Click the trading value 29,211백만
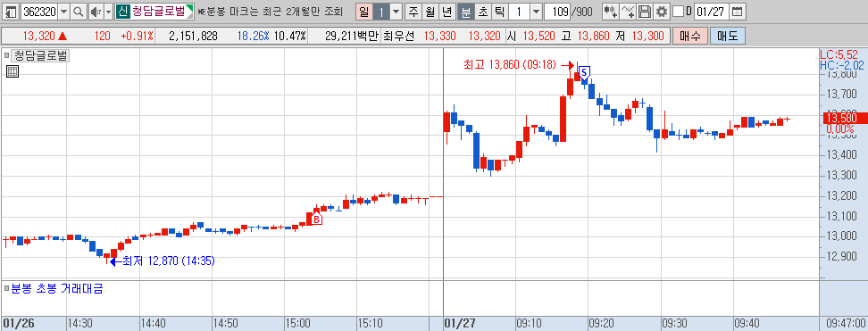868x331 pixels. pyautogui.click(x=352, y=37)
